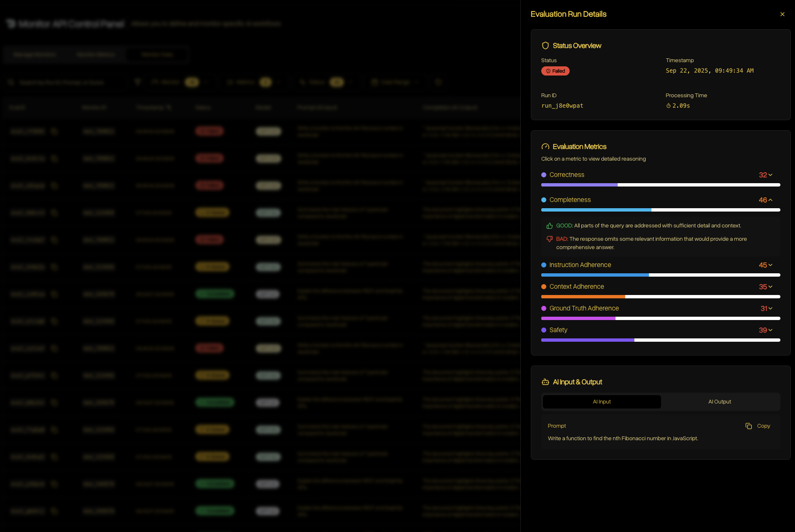Click the Ground Truth Adherence progress bar

[x=660, y=318]
